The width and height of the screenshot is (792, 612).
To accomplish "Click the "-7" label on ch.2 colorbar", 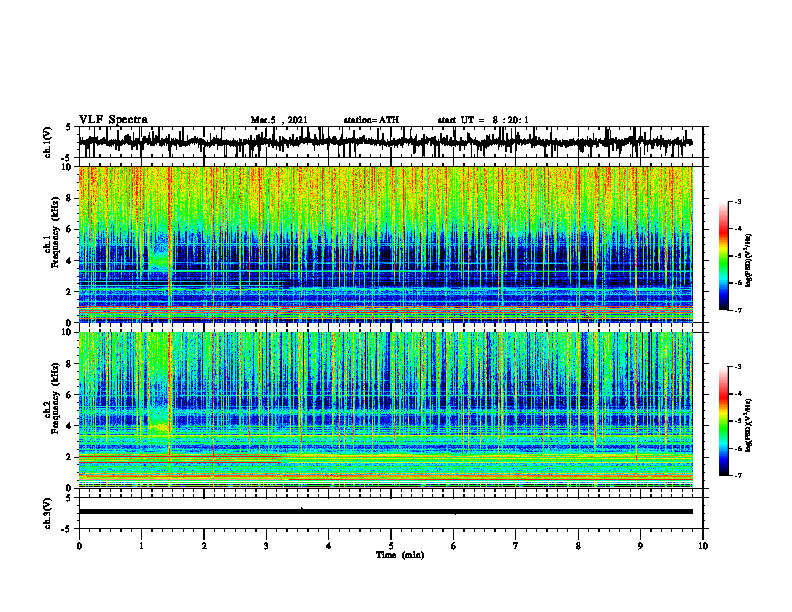I will tap(738, 475).
